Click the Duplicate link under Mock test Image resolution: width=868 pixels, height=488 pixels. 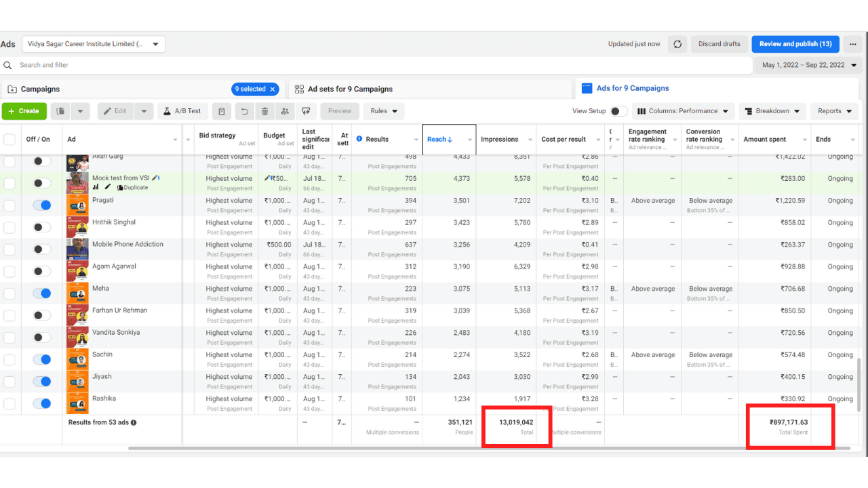(132, 187)
